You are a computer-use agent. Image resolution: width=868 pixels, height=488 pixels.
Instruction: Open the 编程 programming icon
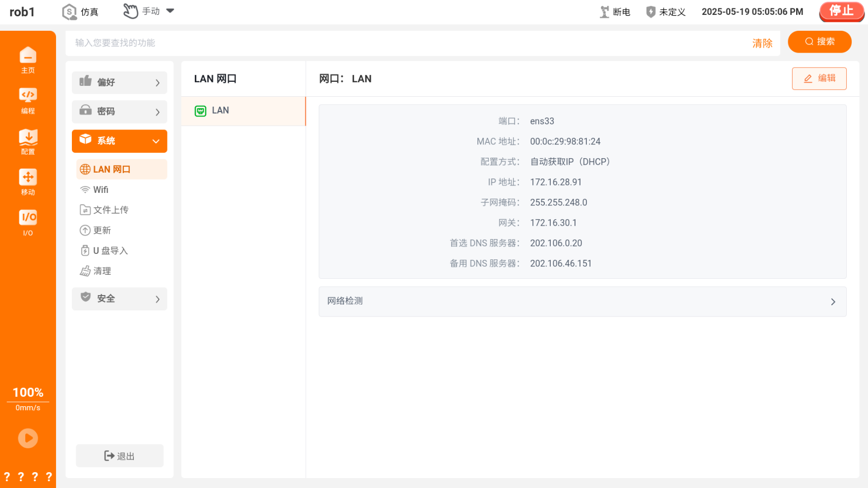28,101
